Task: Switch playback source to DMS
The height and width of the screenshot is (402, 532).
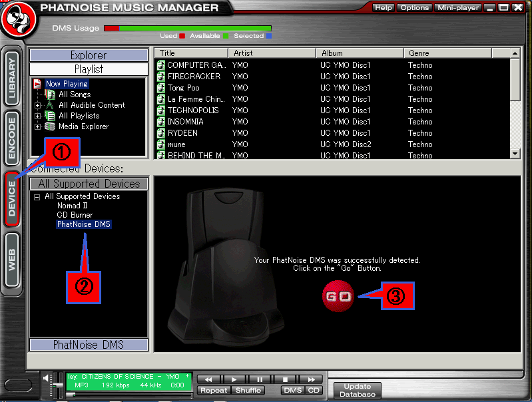Action: [293, 391]
